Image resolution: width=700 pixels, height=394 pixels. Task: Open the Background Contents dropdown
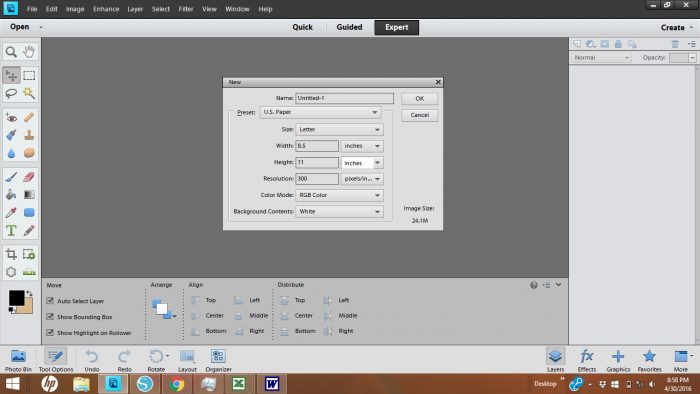(x=339, y=212)
